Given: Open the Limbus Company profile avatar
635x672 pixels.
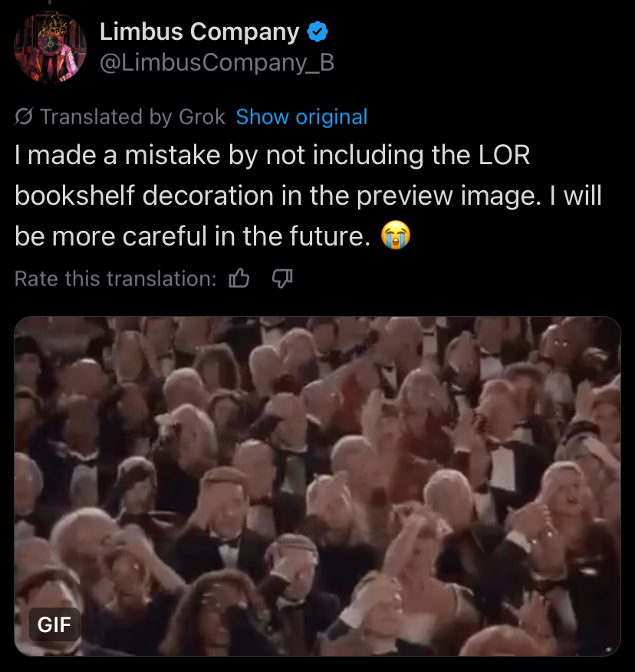Looking at the screenshot, I should [50, 47].
